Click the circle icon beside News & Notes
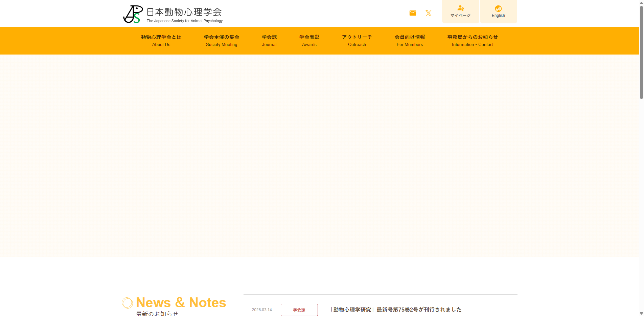The height and width of the screenshot is (316, 644). coord(127,303)
